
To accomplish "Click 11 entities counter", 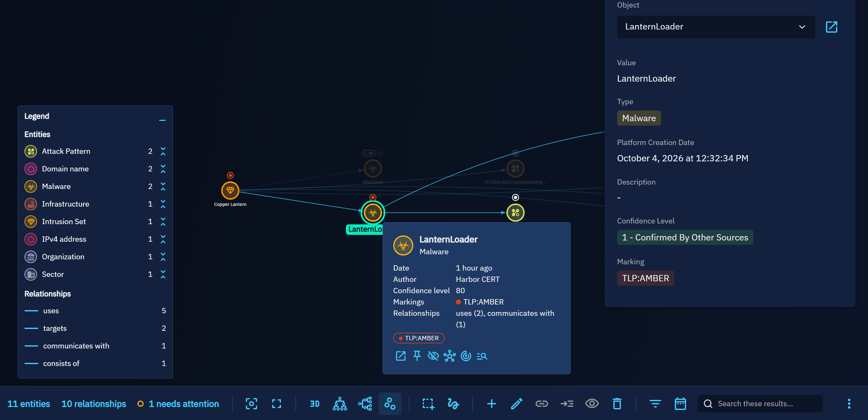I will (x=29, y=403).
